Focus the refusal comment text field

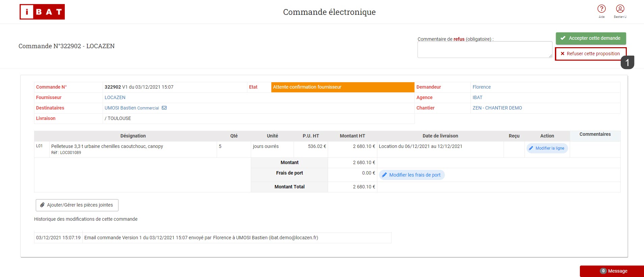(x=484, y=50)
